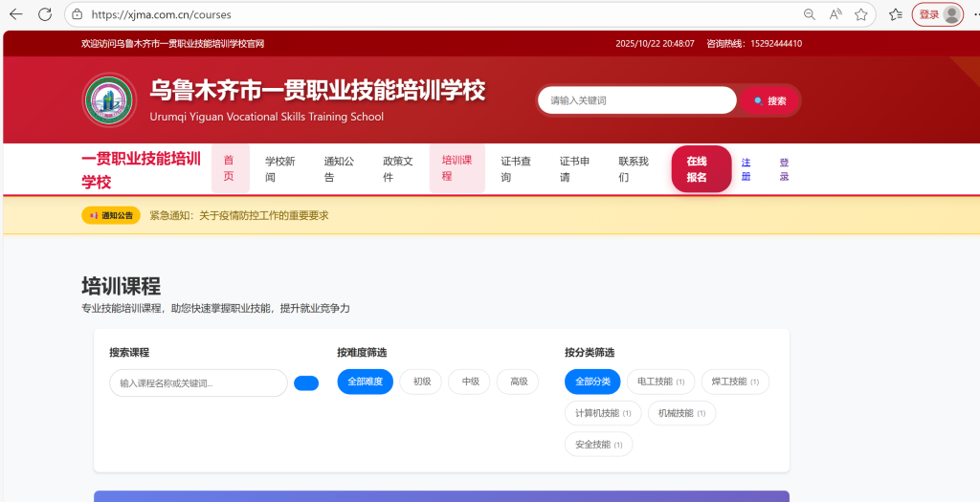The image size is (980, 502).
Task: Filter courses by 计算机技能 category
Action: pos(602,413)
